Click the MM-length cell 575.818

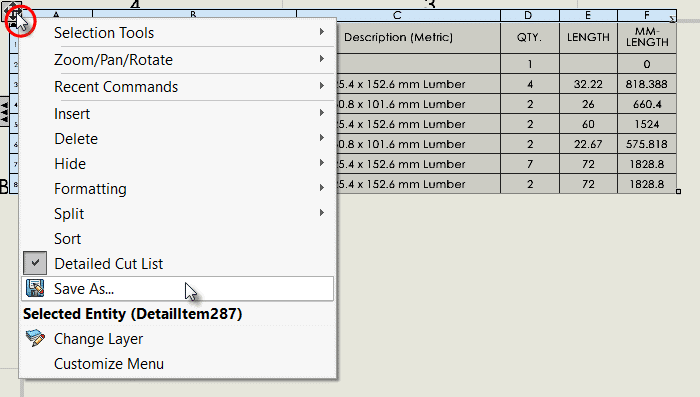[647, 144]
